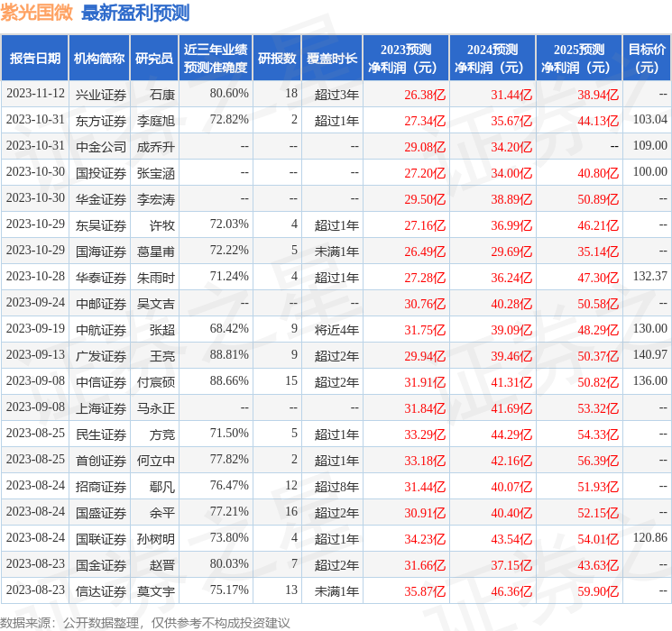Click target price 120.86
This screenshot has width=672, height=631.
click(650, 537)
